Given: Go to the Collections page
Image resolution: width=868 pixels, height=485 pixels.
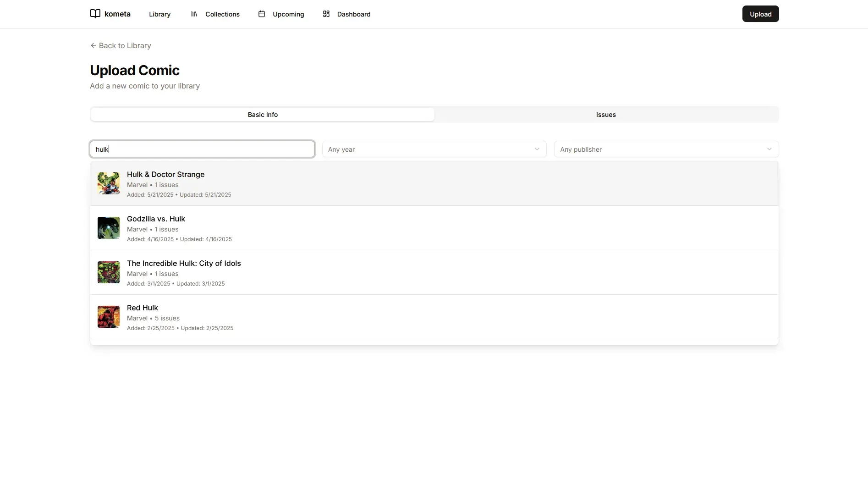Looking at the screenshot, I should click(215, 14).
